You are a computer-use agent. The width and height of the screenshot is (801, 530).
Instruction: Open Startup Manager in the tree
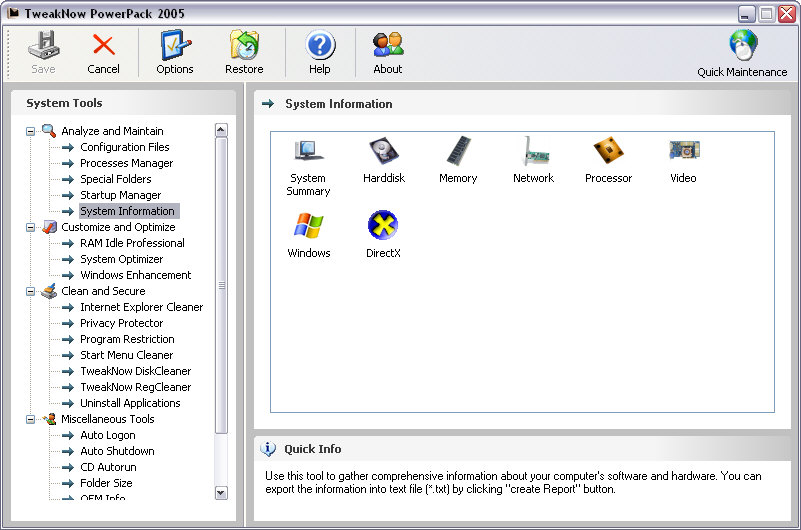[x=121, y=195]
